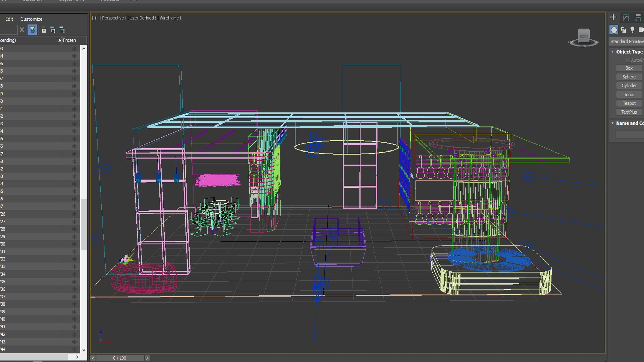Toggle the selection filter funnel icon
The width and height of the screenshot is (644, 362).
(x=32, y=30)
